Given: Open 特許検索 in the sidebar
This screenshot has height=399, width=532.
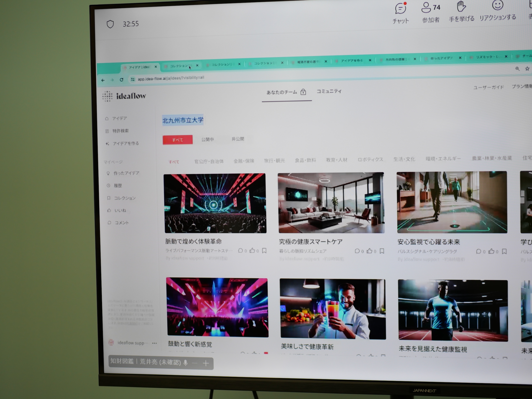Looking at the screenshot, I should click(x=120, y=131).
